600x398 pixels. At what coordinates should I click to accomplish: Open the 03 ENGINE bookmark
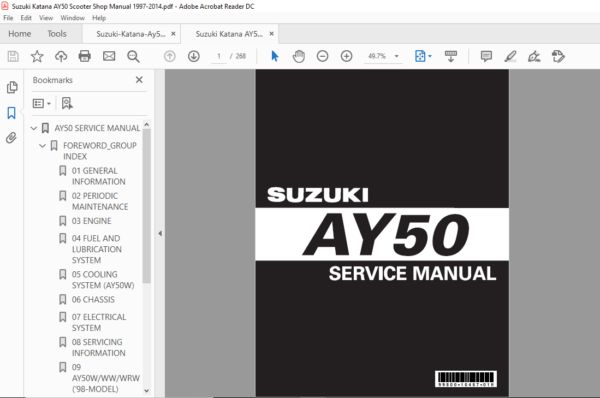click(x=91, y=221)
